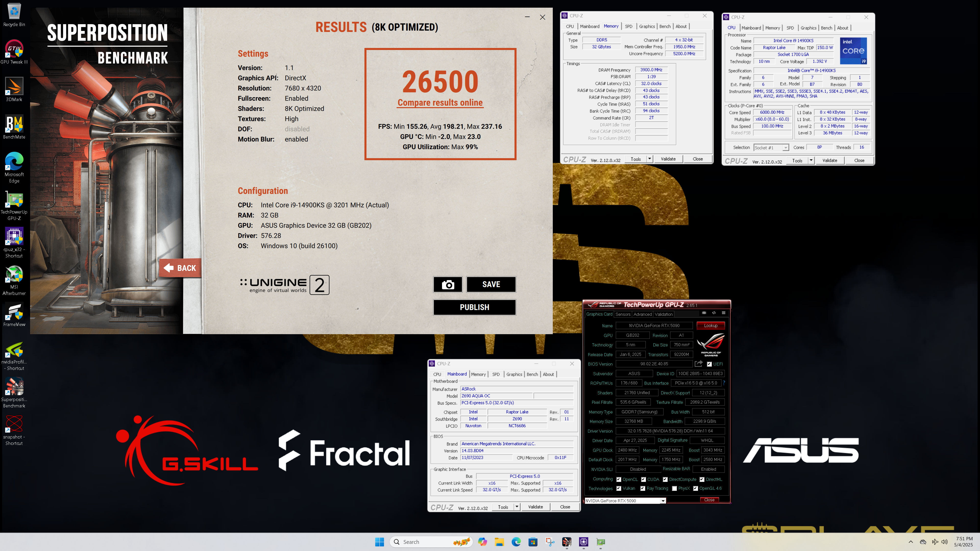Open MSI Afterburner desktop icon
Screen dimensions: 980x551
click(x=14, y=280)
